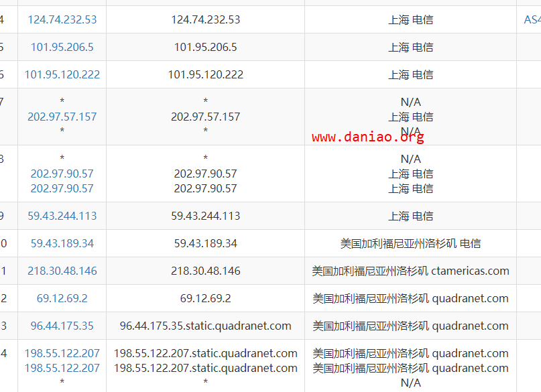The height and width of the screenshot is (392, 541).
Task: Open the blue 59.43.244.113 IP link
Action: [62, 216]
